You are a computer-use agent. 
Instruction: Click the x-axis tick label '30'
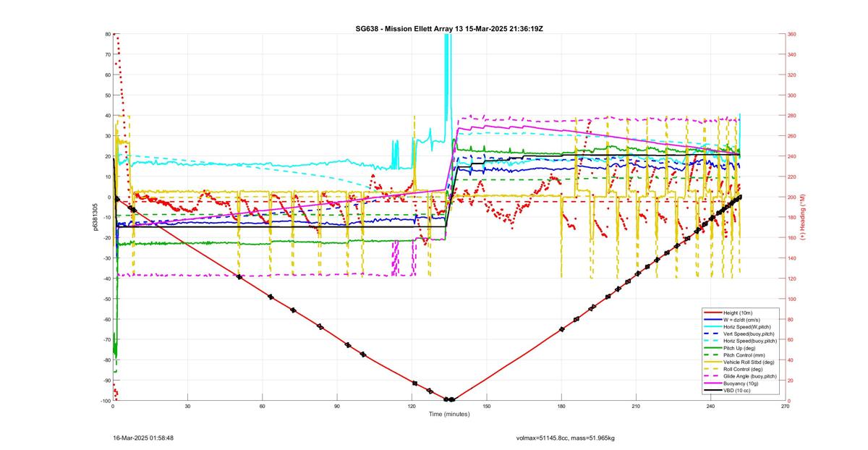coord(187,407)
